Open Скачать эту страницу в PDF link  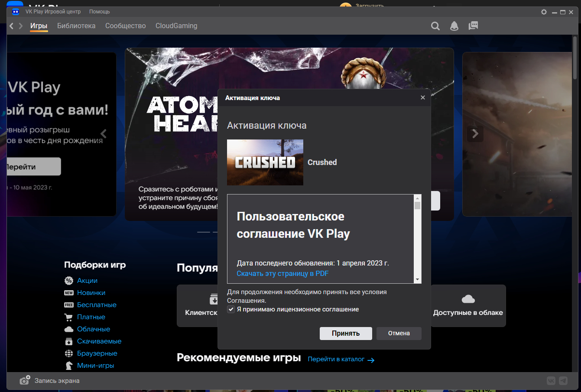coord(282,273)
